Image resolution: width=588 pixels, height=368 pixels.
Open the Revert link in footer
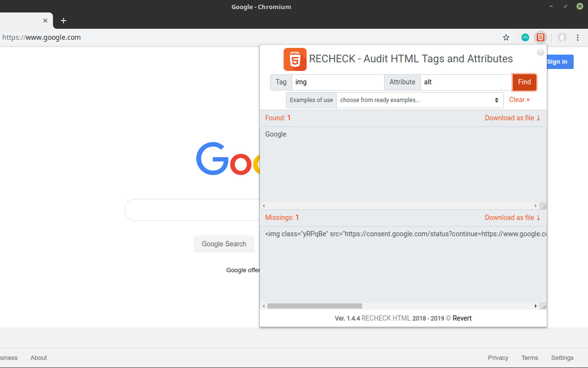(x=462, y=318)
